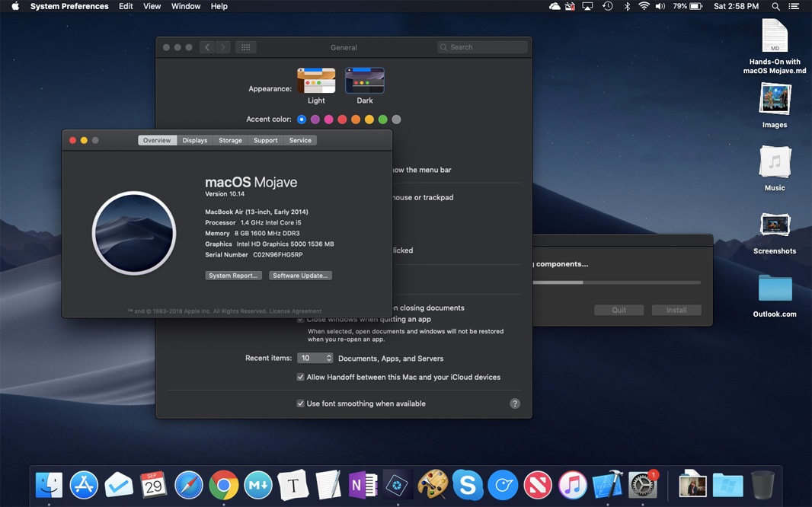
Task: Open the Apple menu
Action: click(14, 6)
